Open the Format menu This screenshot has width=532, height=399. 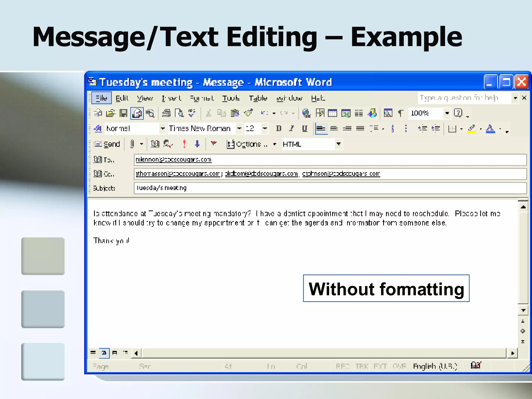[202, 98]
